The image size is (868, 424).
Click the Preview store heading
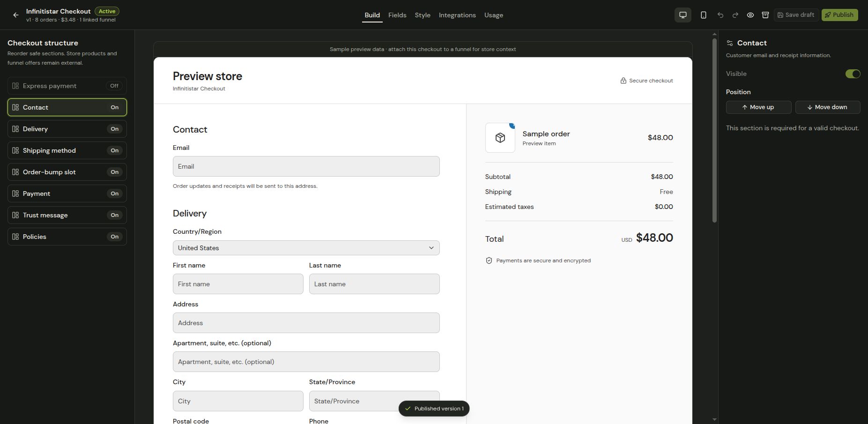tap(208, 76)
